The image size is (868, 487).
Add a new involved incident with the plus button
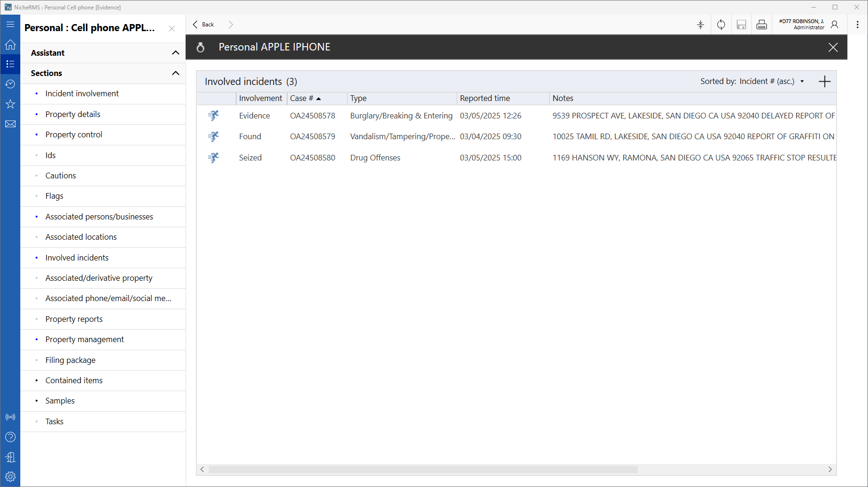tap(825, 81)
